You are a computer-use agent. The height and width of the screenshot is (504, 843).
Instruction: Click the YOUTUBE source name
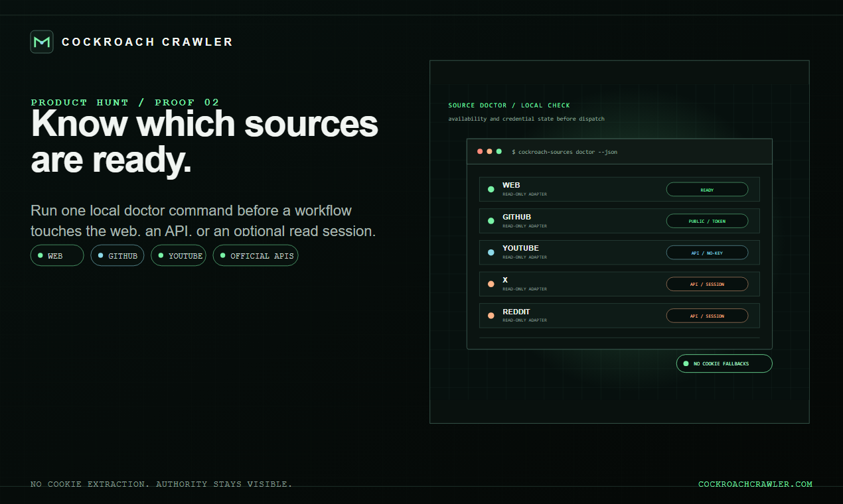[520, 248]
